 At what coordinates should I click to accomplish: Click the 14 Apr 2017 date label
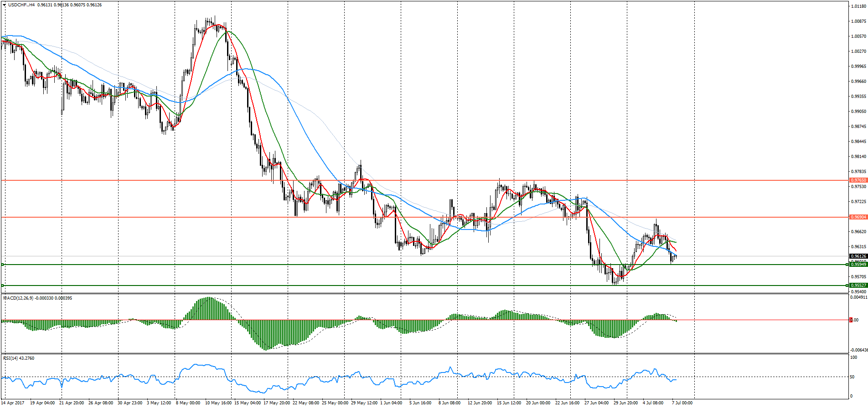tap(13, 403)
